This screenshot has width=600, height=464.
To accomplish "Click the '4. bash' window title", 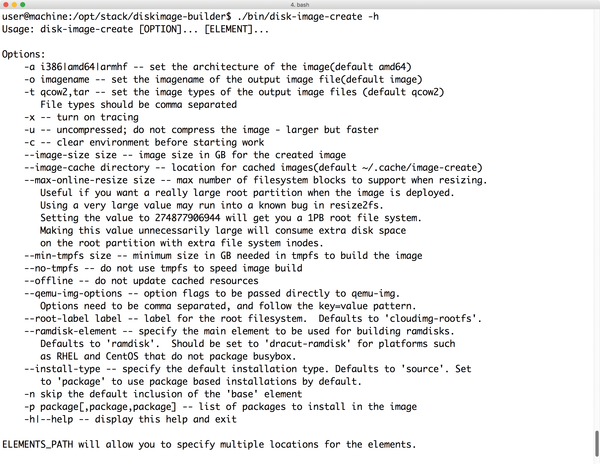I will point(300,5).
